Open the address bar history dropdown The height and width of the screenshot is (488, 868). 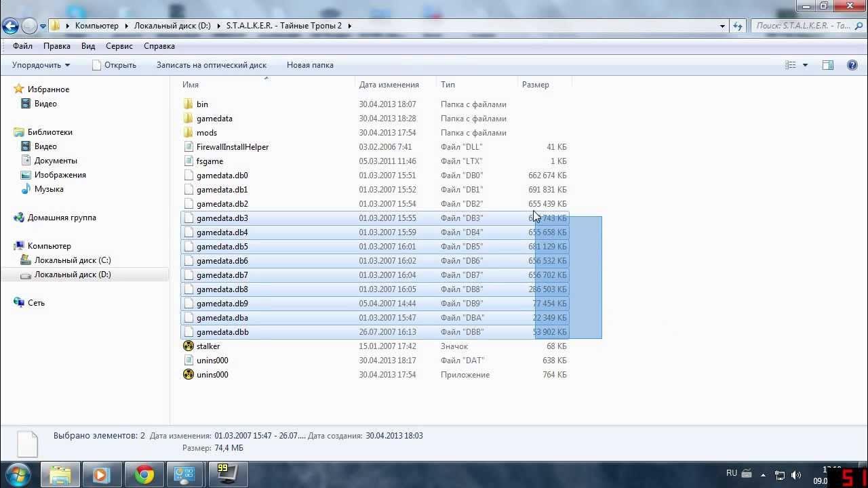(722, 26)
